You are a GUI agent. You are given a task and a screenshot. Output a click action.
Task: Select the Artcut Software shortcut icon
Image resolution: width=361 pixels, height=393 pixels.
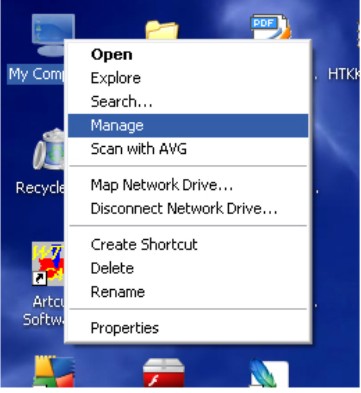point(48,264)
